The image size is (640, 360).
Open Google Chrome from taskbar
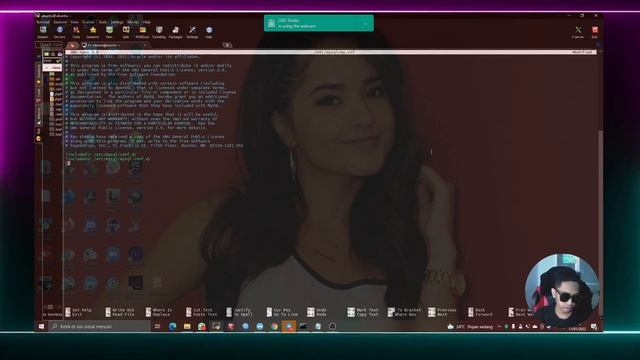click(x=274, y=327)
